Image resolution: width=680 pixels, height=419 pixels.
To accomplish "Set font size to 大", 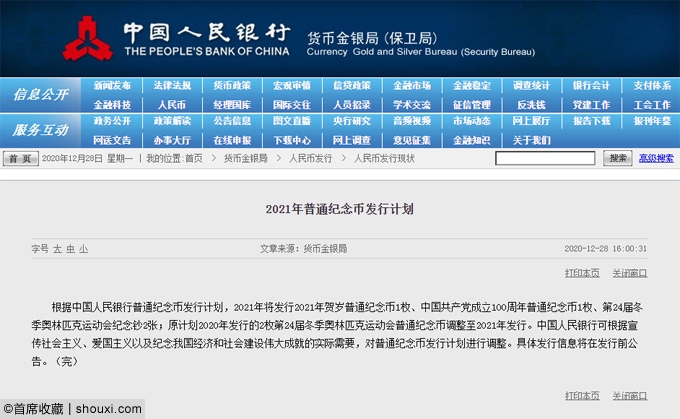I will pyautogui.click(x=57, y=249).
